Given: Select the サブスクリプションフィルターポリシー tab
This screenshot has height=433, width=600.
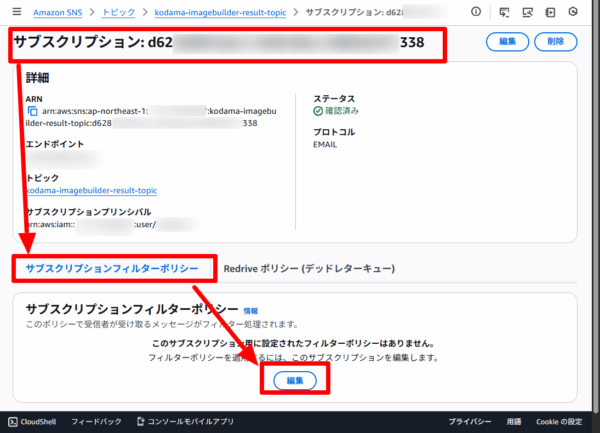Looking at the screenshot, I should point(112,269).
